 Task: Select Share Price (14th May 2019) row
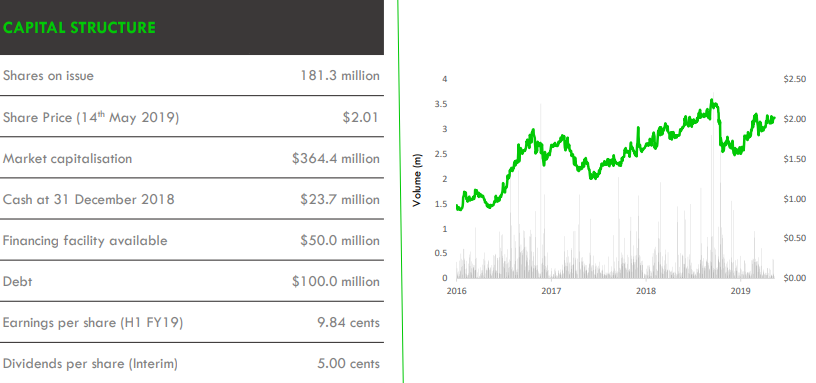(192, 117)
